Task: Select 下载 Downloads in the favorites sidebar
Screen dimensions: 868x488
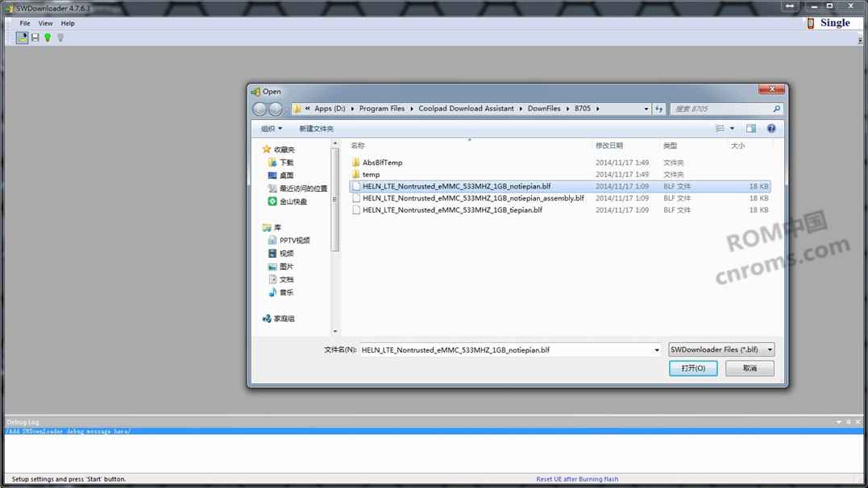Action: pyautogui.click(x=287, y=163)
